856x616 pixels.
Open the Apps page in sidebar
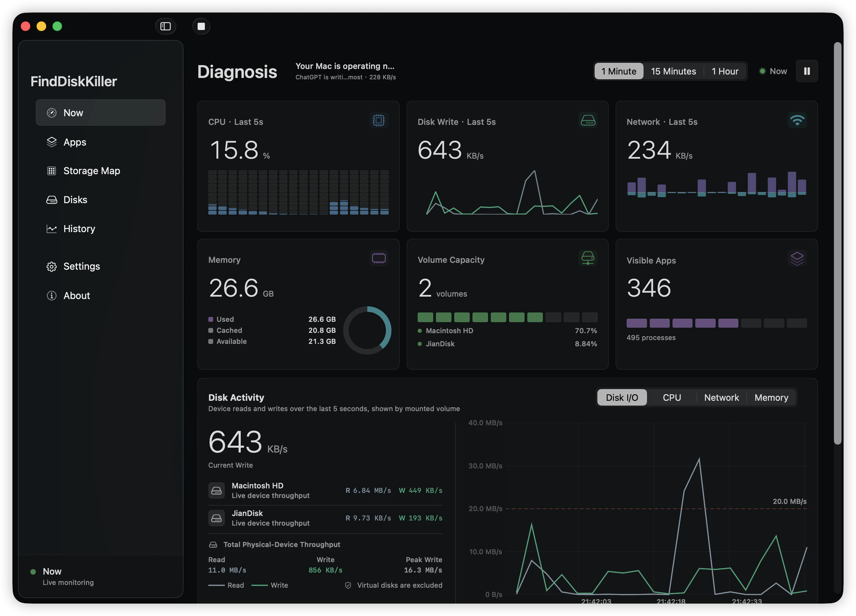tap(101, 142)
